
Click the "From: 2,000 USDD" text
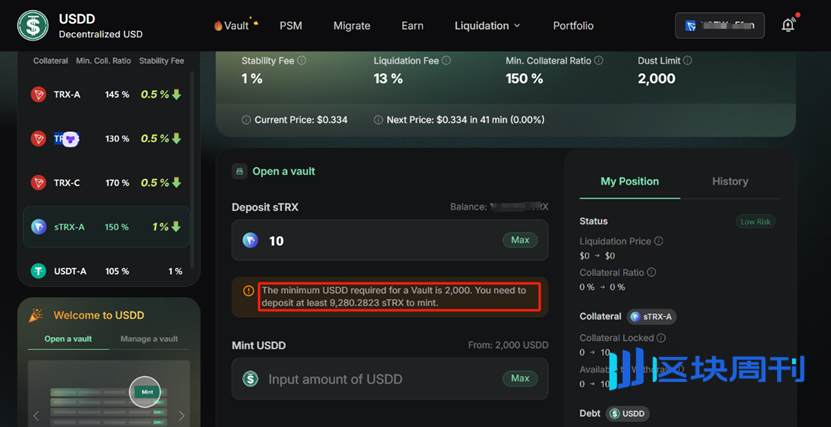[x=508, y=345]
